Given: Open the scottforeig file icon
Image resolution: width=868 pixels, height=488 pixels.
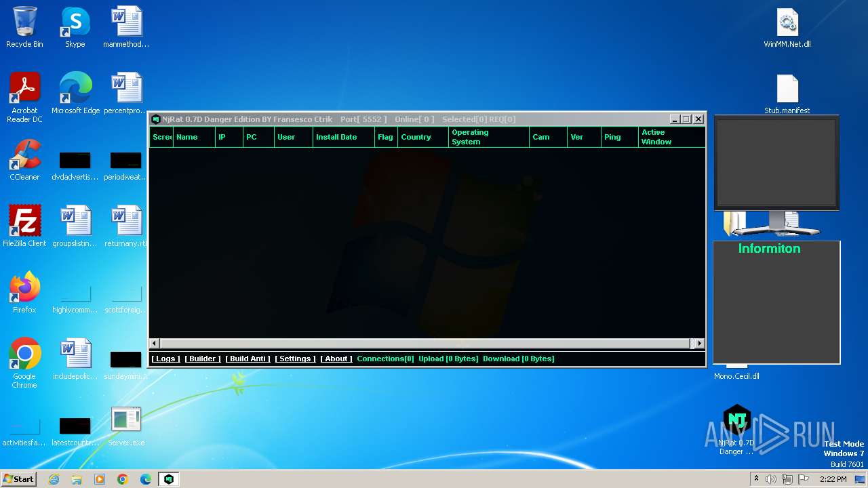Looking at the screenshot, I should click(x=126, y=300).
